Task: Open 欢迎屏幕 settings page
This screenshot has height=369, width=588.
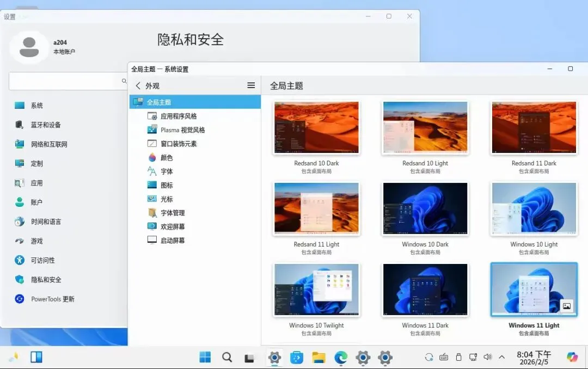Action: click(195, 226)
